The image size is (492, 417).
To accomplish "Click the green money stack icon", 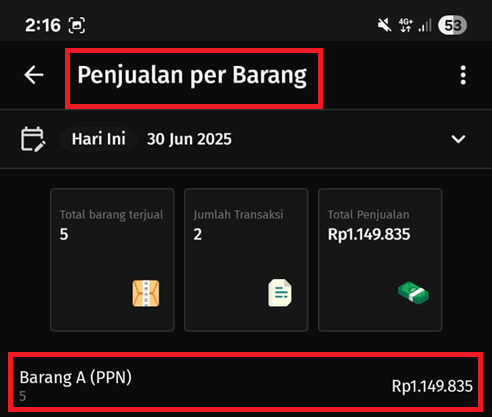I will coord(413,293).
